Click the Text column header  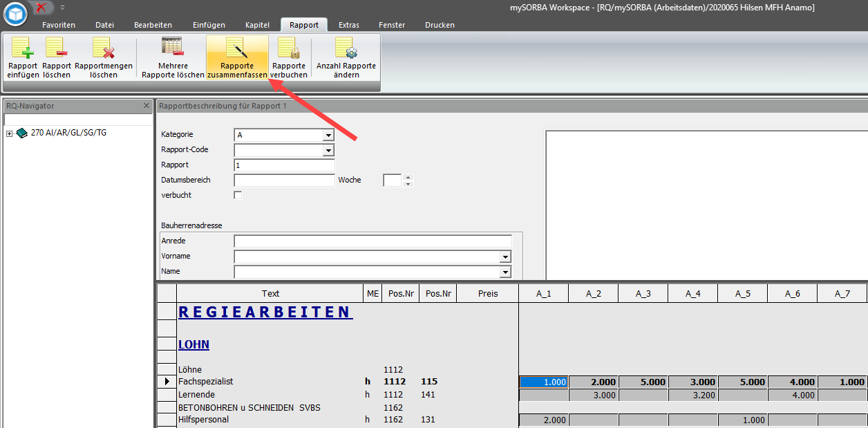coord(270,294)
